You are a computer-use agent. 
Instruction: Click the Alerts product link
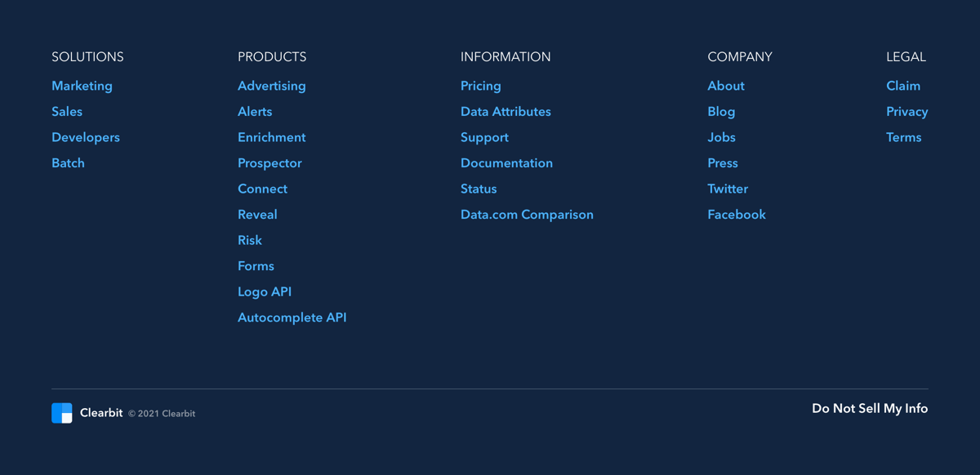[x=255, y=111]
